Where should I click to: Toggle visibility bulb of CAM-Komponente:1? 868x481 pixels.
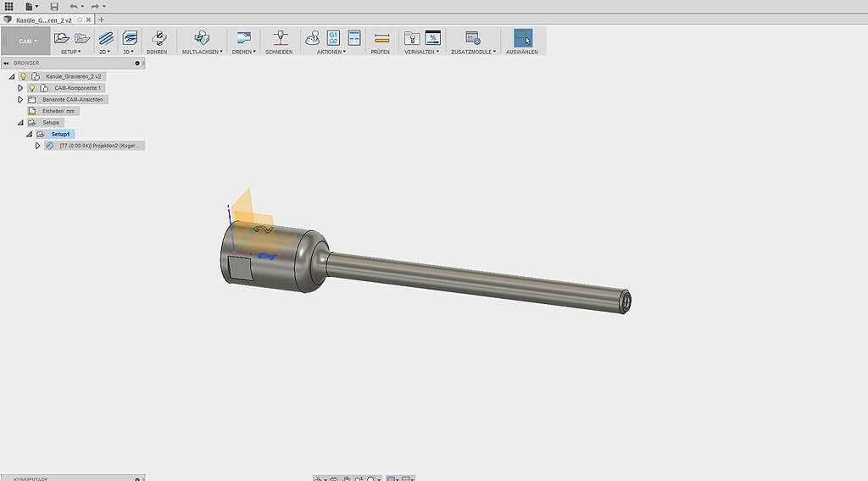pyautogui.click(x=32, y=88)
